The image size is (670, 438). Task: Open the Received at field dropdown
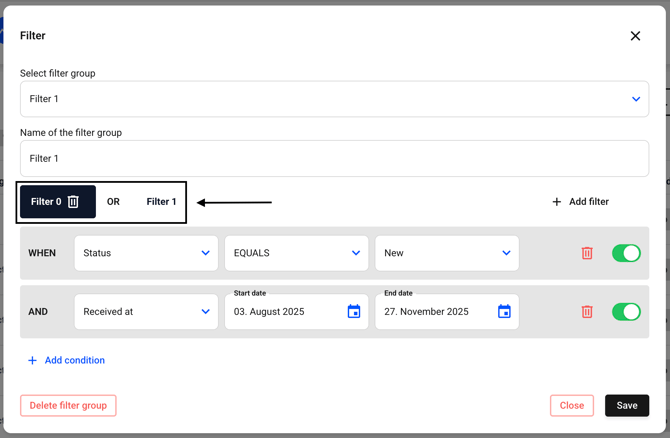point(146,312)
